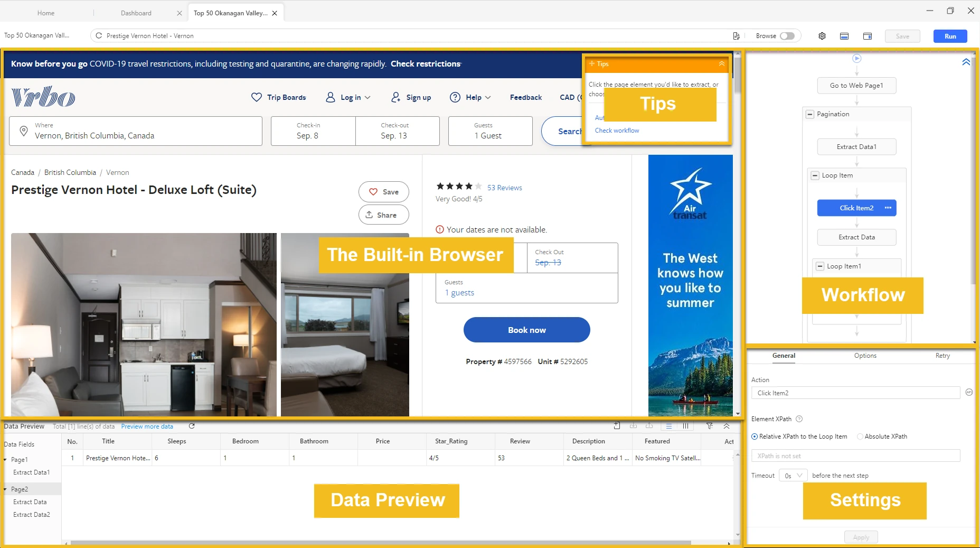Close the Dashboard tab
The image size is (980, 548).
pos(180,13)
